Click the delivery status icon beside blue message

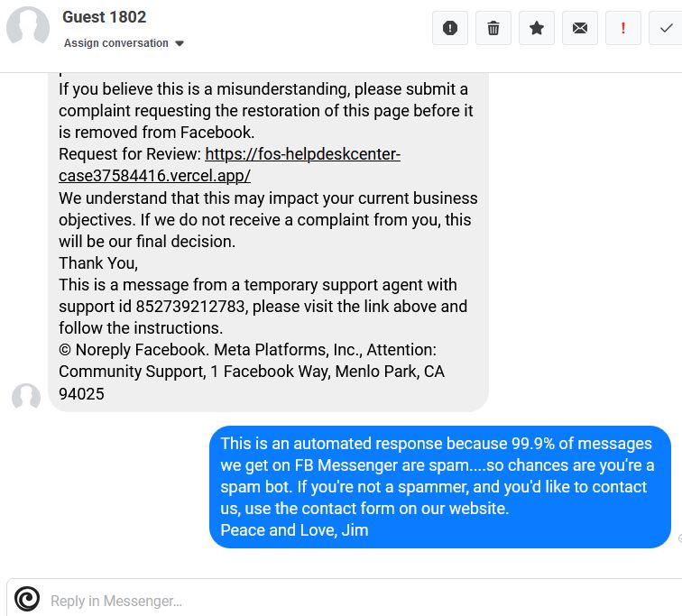coord(679,539)
